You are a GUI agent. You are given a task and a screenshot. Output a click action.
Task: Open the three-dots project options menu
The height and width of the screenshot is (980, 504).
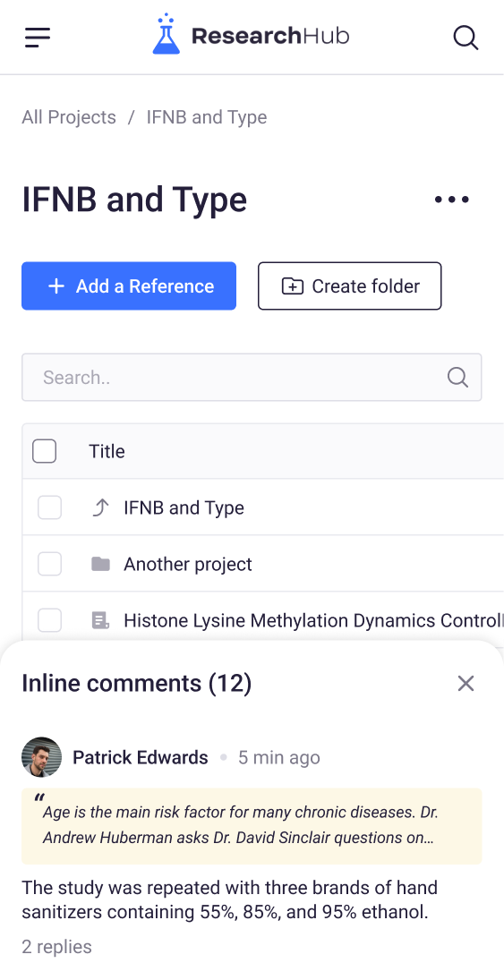tap(452, 200)
